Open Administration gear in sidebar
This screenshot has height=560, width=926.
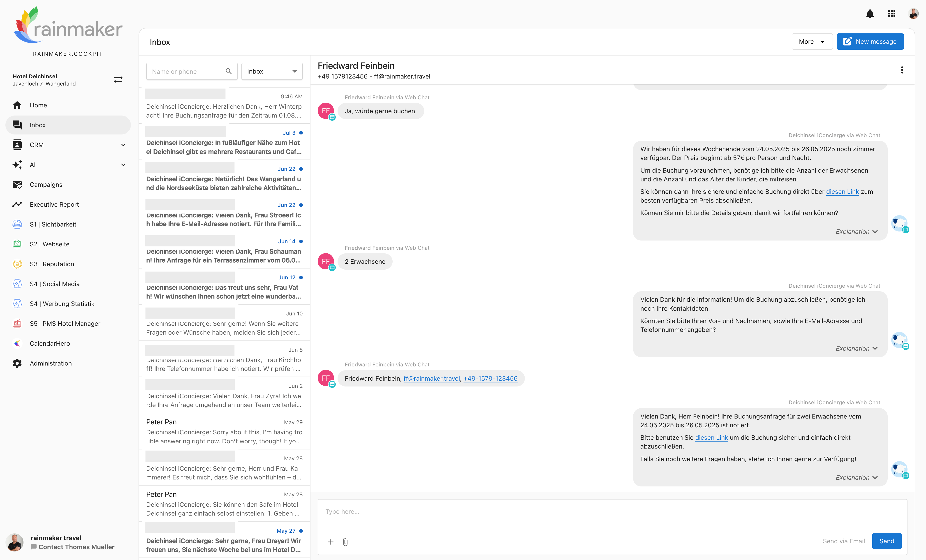pyautogui.click(x=17, y=363)
